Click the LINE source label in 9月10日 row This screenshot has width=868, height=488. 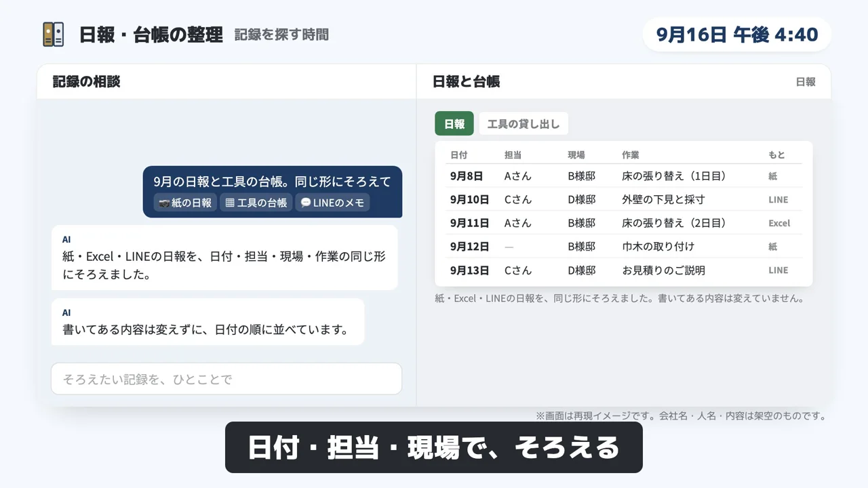778,199
